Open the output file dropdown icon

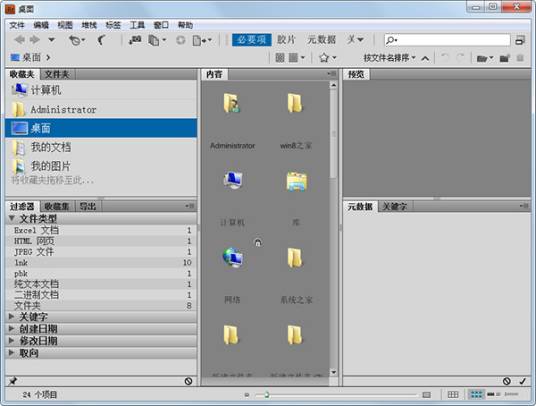tap(202, 41)
